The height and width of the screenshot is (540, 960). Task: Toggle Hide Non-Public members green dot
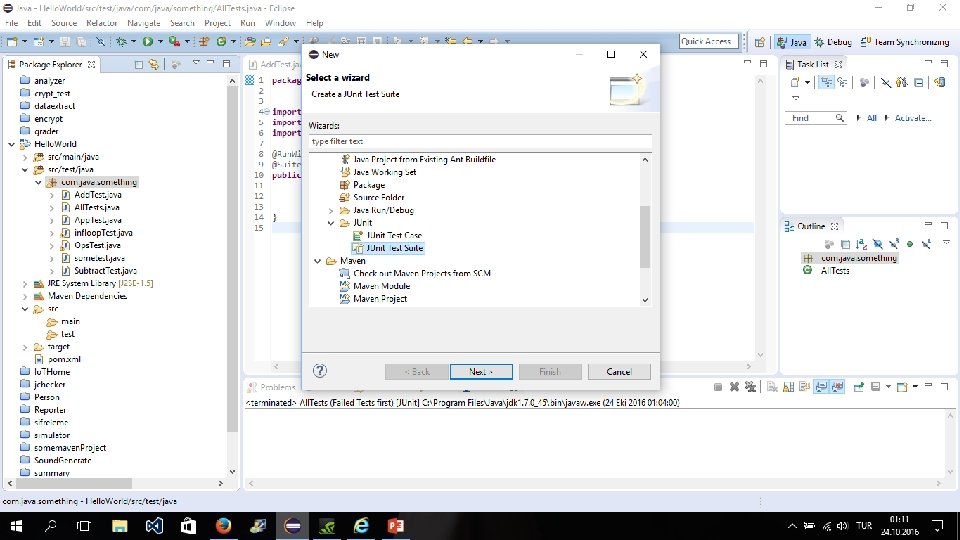910,244
